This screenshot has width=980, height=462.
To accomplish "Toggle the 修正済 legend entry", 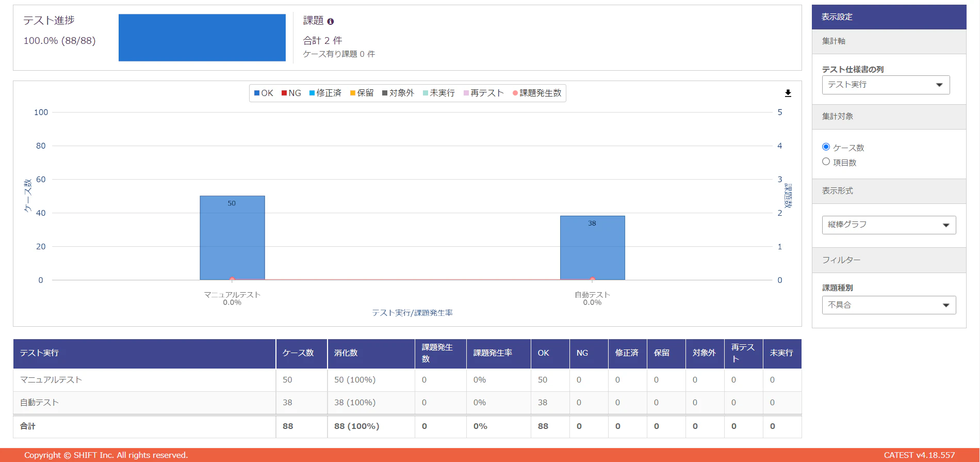I will click(x=325, y=93).
